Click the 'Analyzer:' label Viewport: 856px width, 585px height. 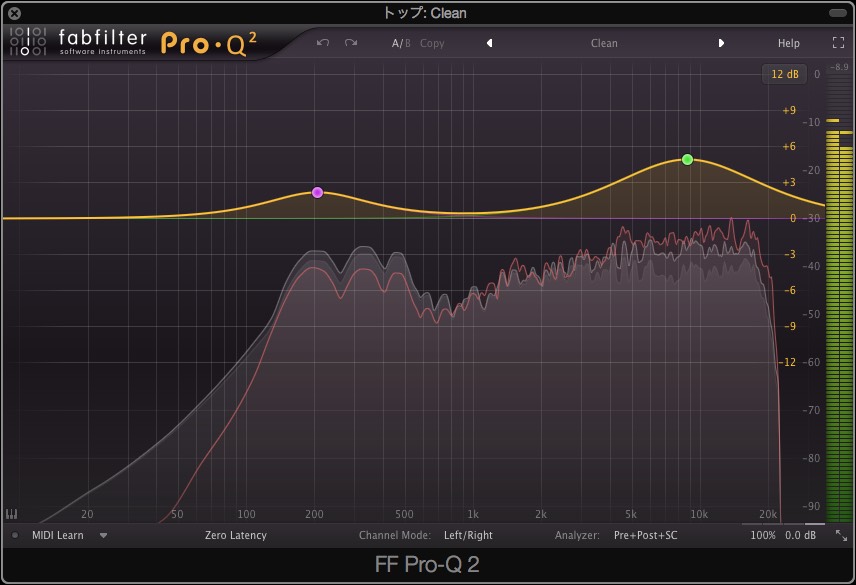[577, 535]
